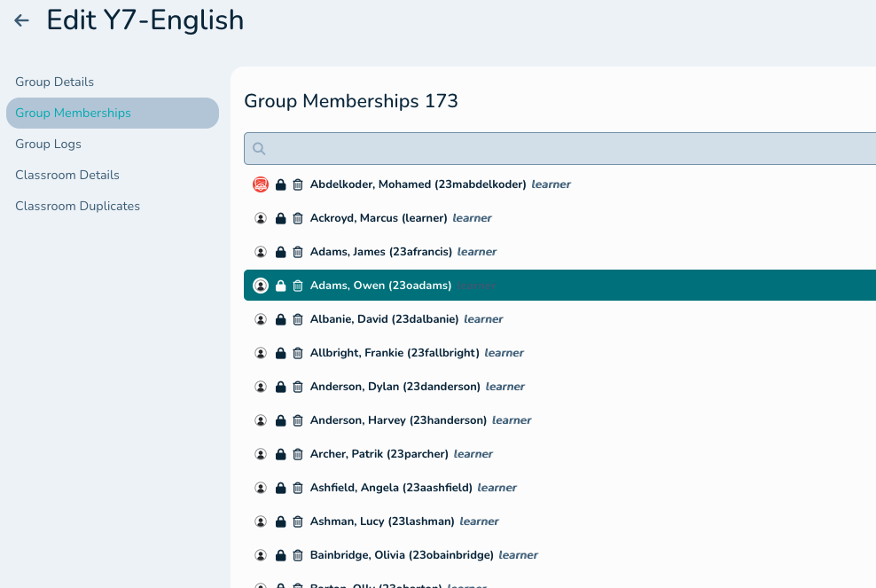Viewport: 876px width, 588px height.
Task: Click the member search input field
Action: (x=567, y=149)
